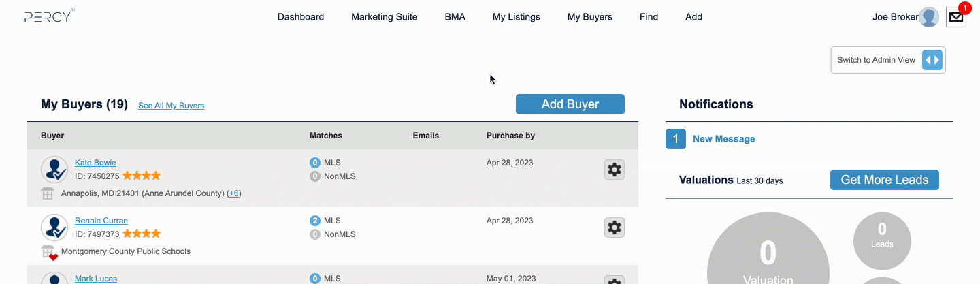Click Kate Bowie's buyer avatar icon
This screenshot has width=980, height=284.
[x=54, y=170]
